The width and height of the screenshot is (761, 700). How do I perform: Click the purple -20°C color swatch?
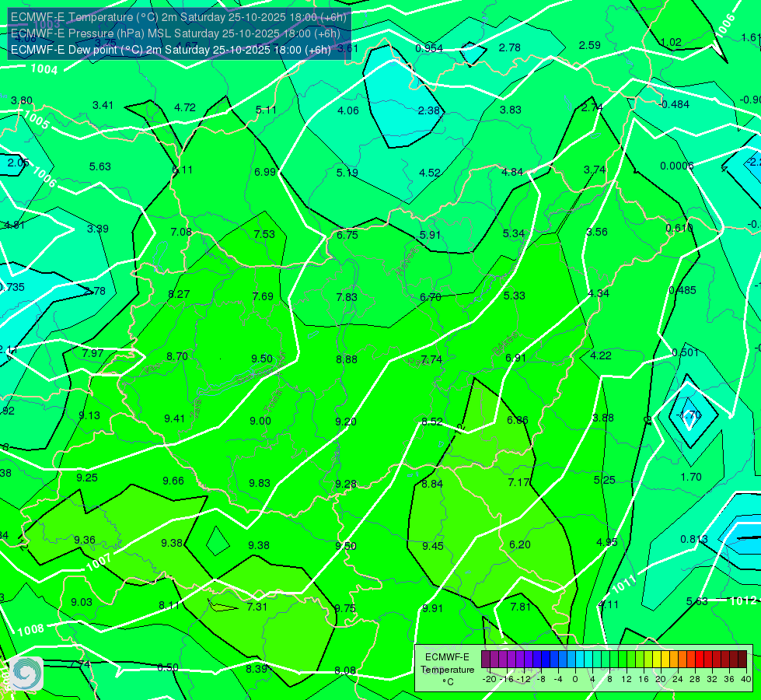point(486,660)
